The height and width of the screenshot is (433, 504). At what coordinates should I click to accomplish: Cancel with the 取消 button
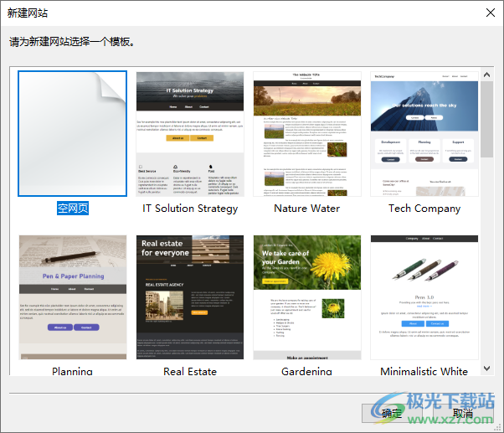click(x=463, y=414)
